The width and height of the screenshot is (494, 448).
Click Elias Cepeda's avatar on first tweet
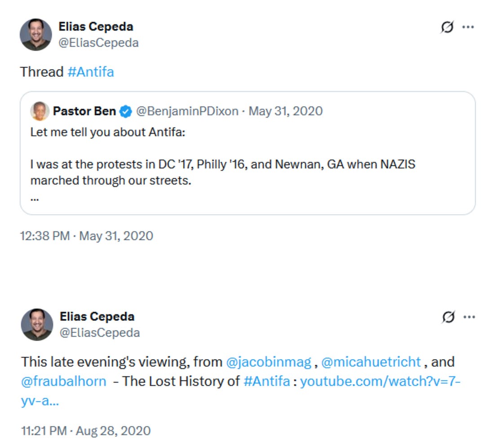click(x=36, y=35)
